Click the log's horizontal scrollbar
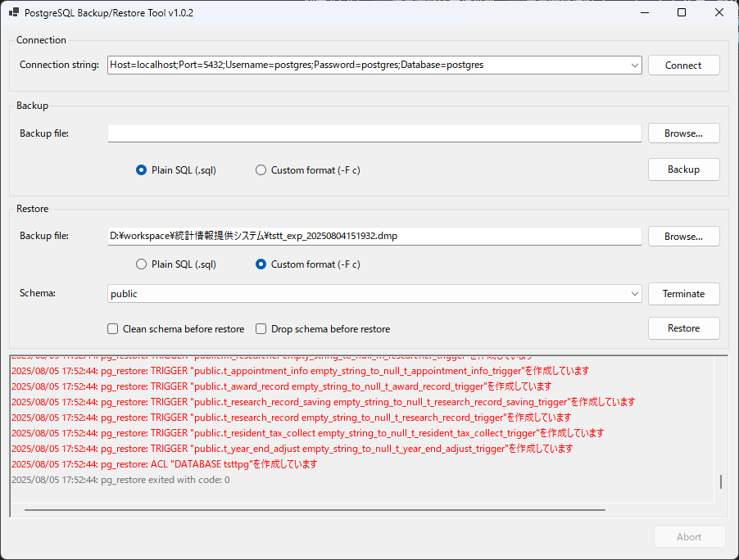Image resolution: width=739 pixels, height=560 pixels. click(x=315, y=509)
